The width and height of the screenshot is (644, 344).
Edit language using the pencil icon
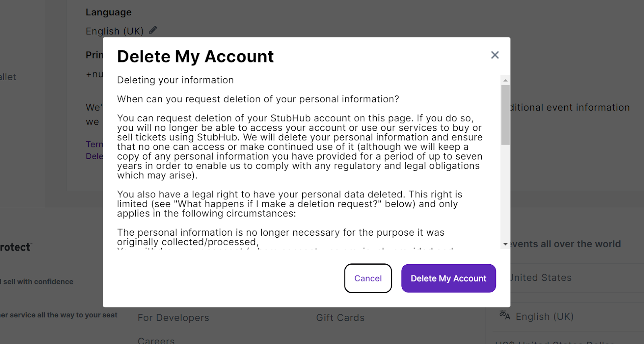[x=153, y=30]
